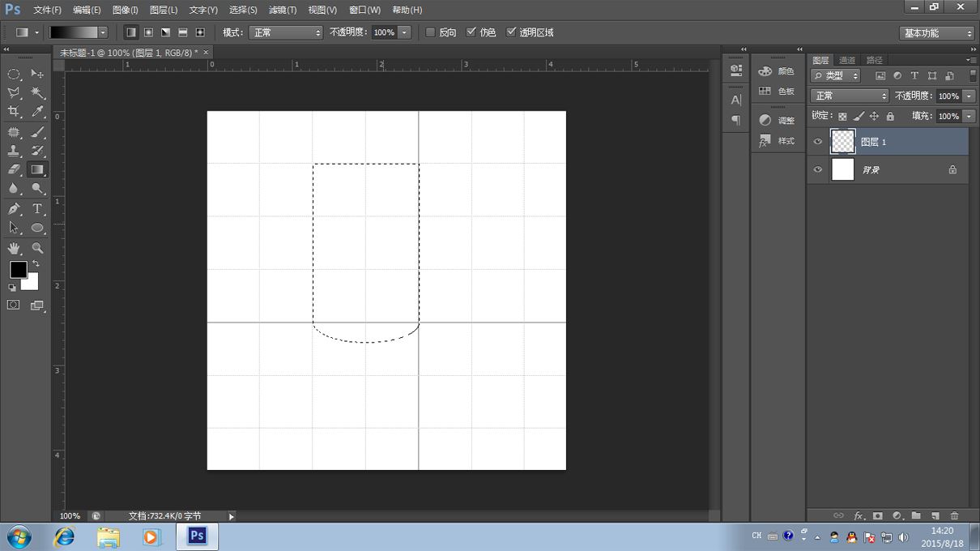Open the layer 类型 filter dropdown

click(x=835, y=75)
